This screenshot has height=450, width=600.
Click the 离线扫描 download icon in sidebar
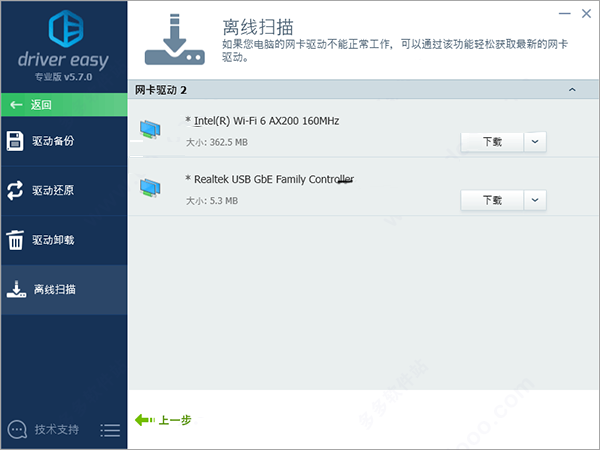click(x=16, y=289)
